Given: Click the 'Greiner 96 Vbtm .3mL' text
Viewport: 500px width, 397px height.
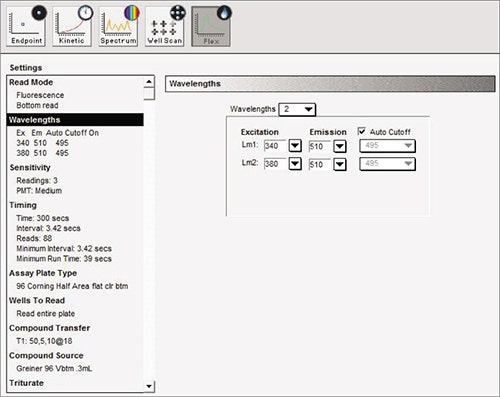Looking at the screenshot, I should [x=54, y=368].
